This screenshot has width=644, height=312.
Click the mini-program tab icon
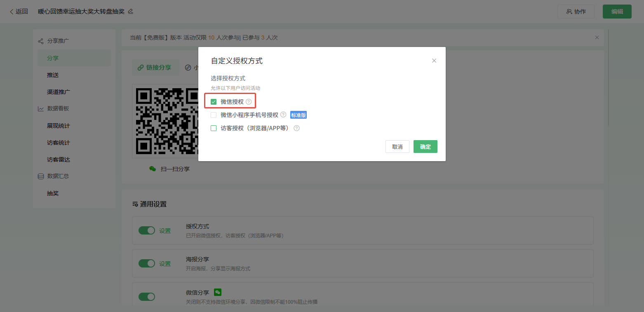click(188, 68)
